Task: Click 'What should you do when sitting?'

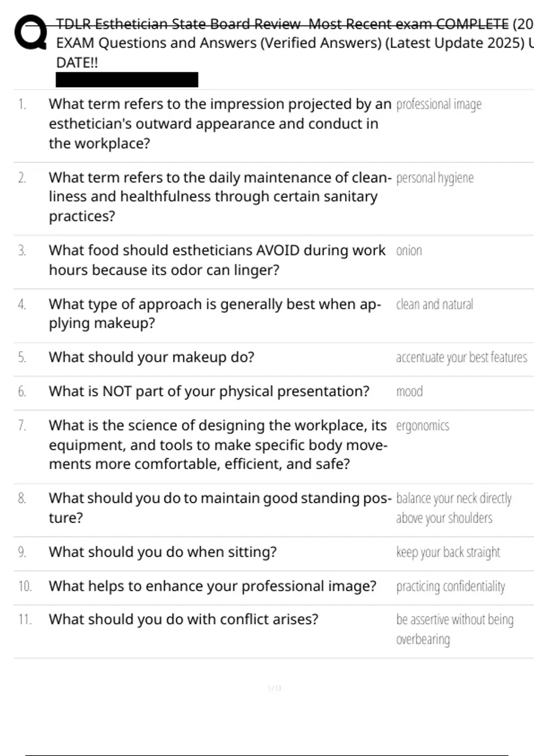Action: pyautogui.click(x=163, y=552)
